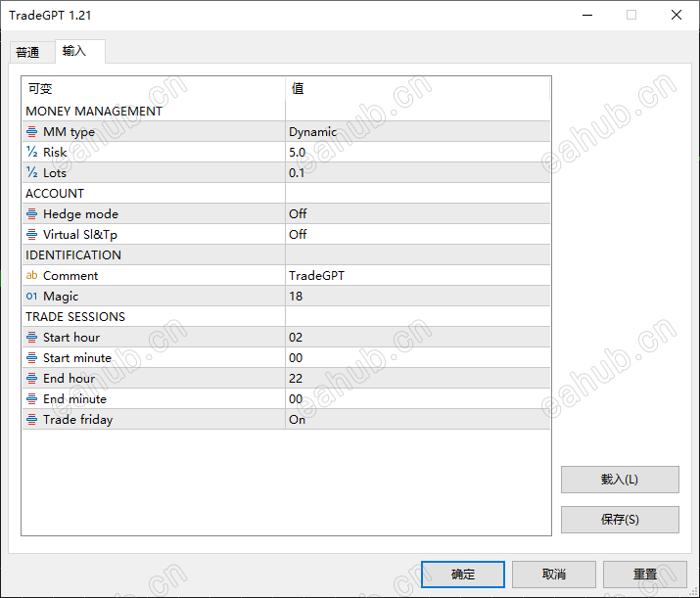This screenshot has height=598, width=700.
Task: Select the MONEY MANAGEMENT section row
Action: [286, 112]
